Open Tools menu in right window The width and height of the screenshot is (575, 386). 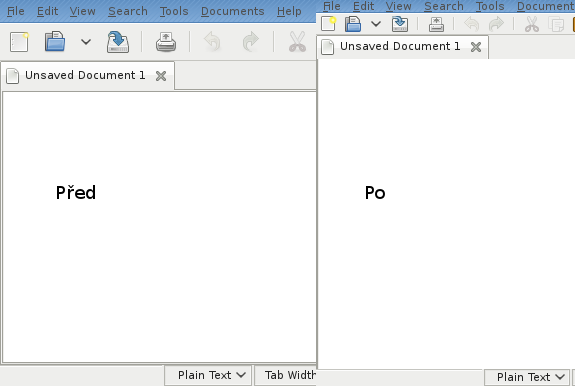point(490,6)
